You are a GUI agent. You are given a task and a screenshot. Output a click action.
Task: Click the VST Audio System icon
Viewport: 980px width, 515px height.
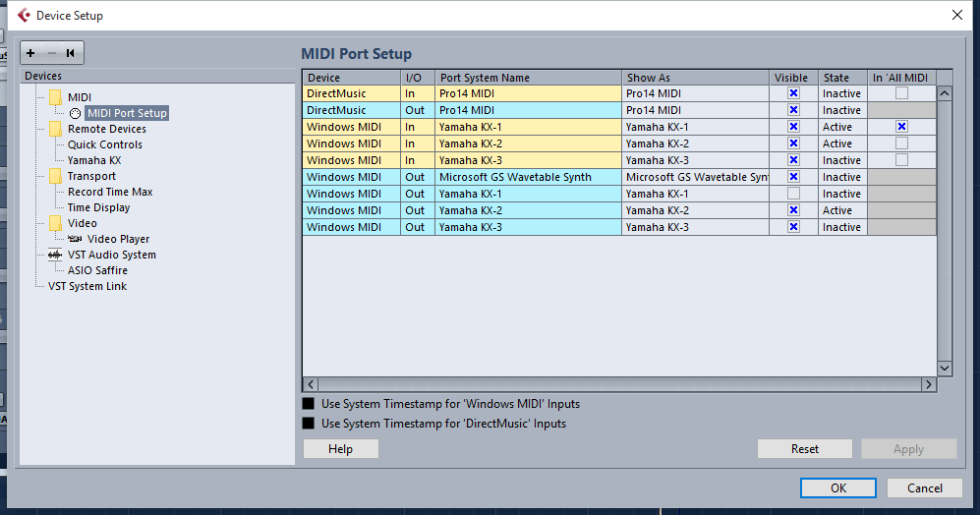(x=55, y=255)
